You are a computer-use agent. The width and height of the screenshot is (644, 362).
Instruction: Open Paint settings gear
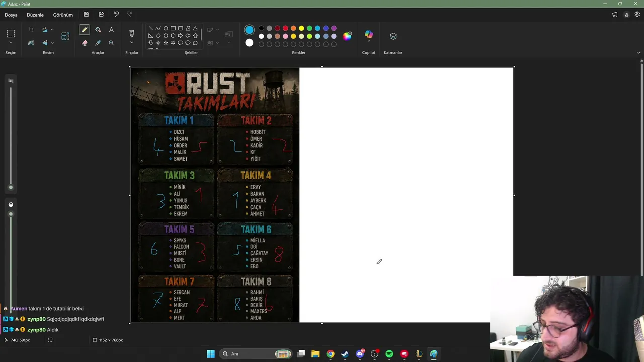(637, 15)
